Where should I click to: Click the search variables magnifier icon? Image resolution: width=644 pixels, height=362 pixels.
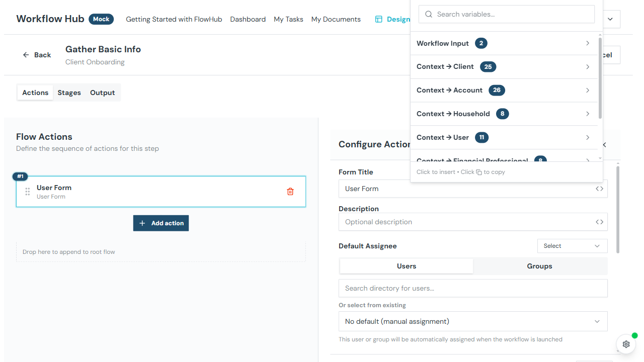(x=429, y=15)
